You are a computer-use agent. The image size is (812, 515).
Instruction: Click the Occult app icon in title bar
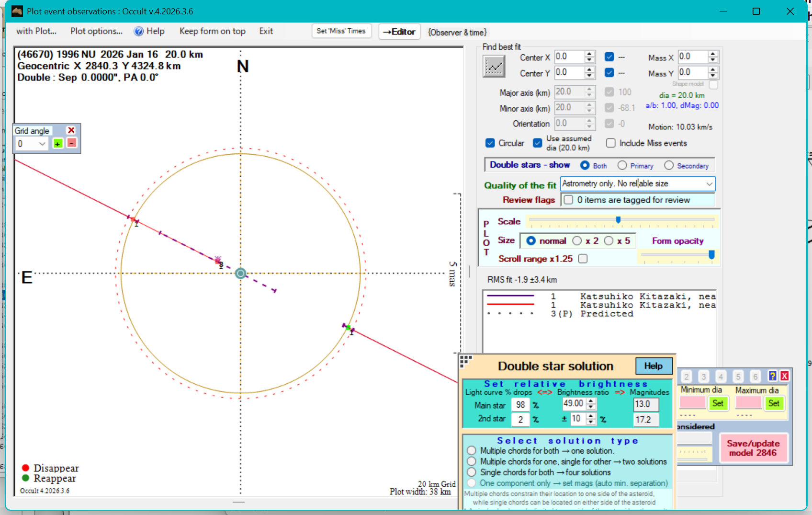coord(17,11)
